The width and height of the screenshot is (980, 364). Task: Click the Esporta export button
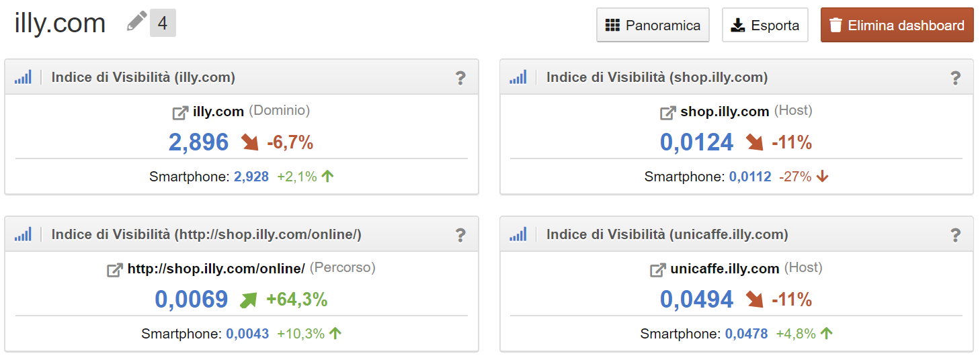[765, 26]
